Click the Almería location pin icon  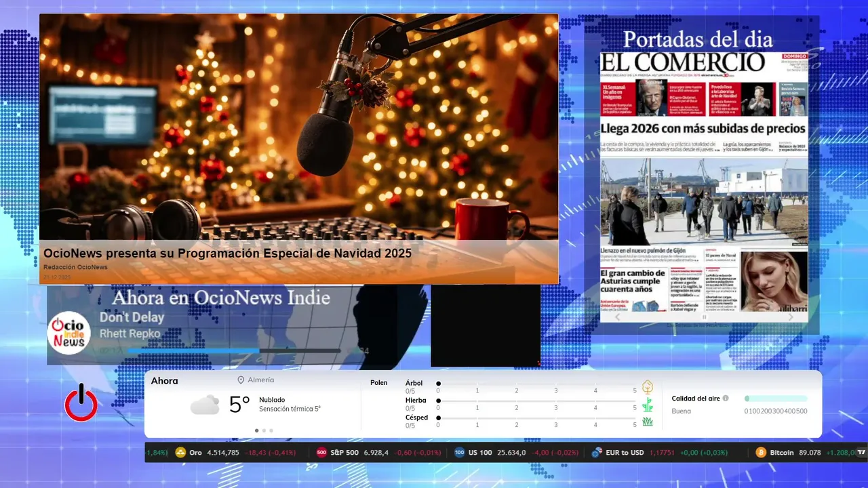[x=241, y=380]
